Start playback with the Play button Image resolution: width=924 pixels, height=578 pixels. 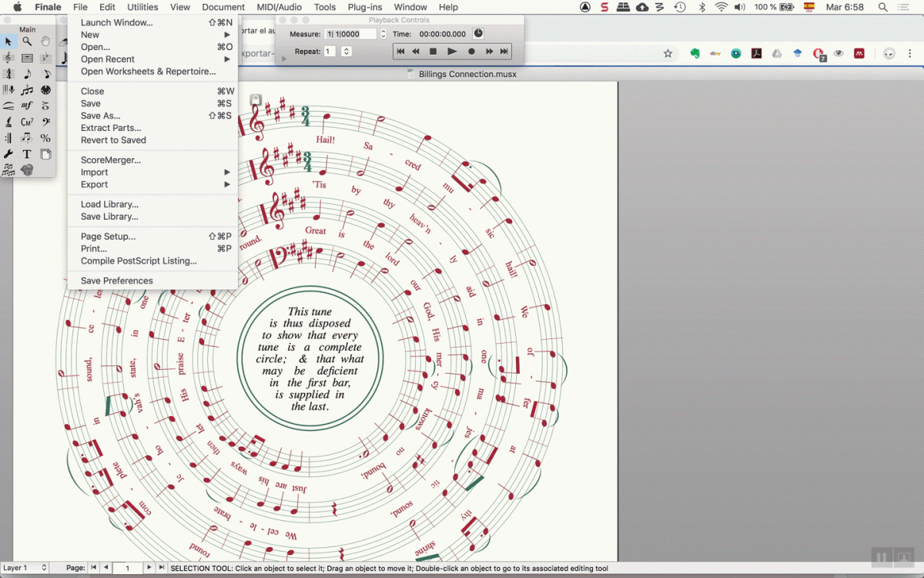pos(452,52)
